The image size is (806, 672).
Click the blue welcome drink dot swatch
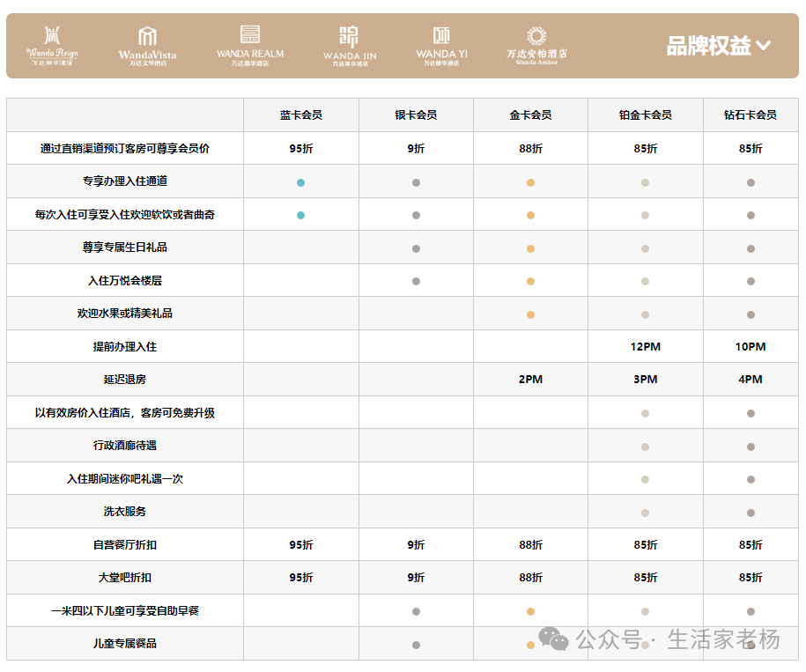point(301,214)
